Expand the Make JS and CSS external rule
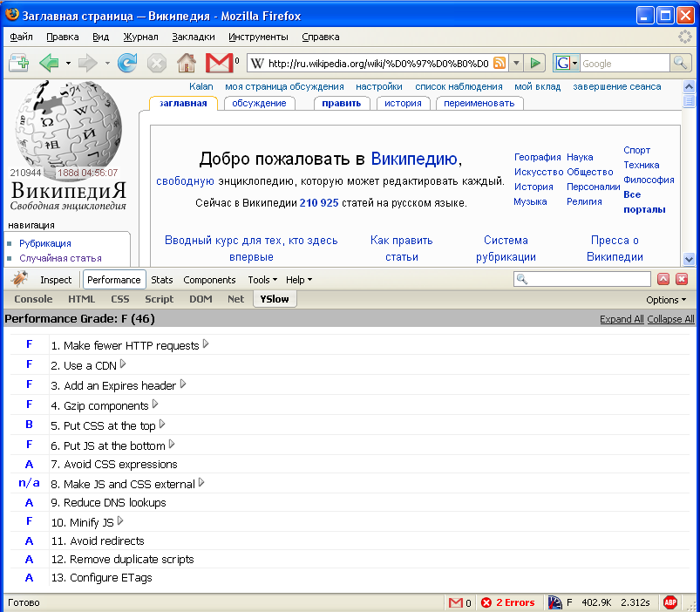The width and height of the screenshot is (700, 612). pos(201,483)
